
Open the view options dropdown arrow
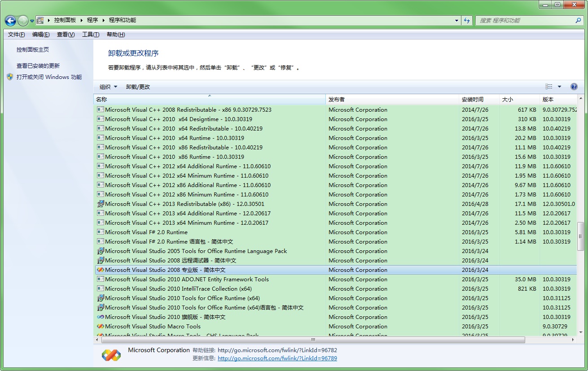(x=559, y=87)
